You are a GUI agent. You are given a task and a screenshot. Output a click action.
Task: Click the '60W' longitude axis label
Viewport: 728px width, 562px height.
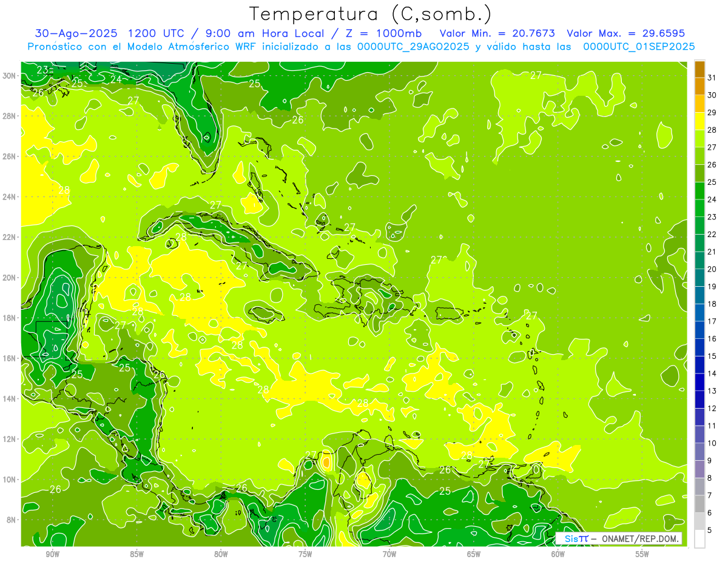(x=558, y=554)
